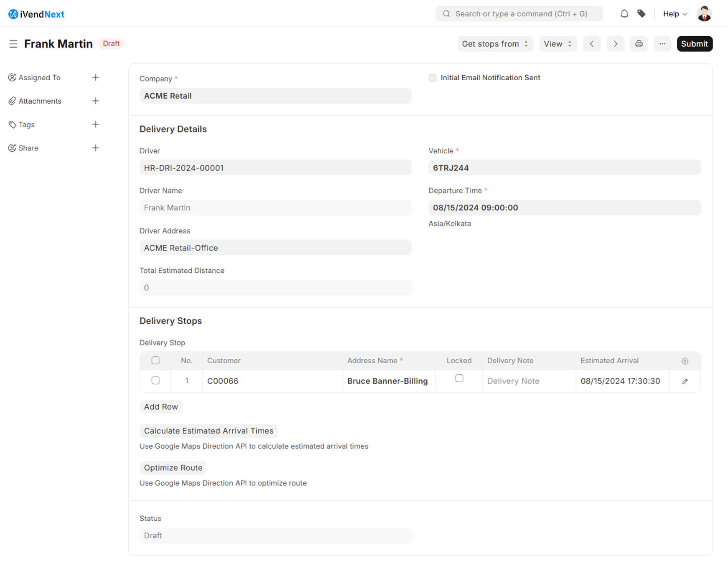Click the Departure Time field
The image size is (728, 568).
[565, 208]
